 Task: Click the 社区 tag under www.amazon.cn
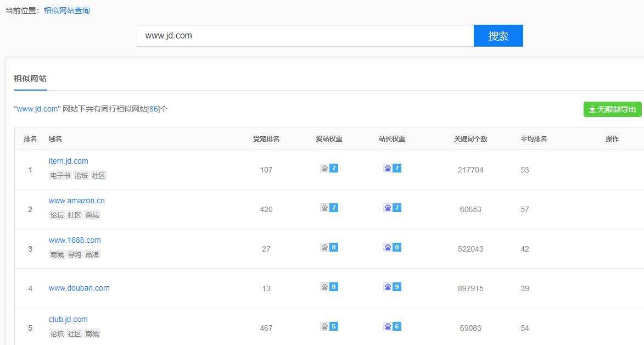coord(75,215)
